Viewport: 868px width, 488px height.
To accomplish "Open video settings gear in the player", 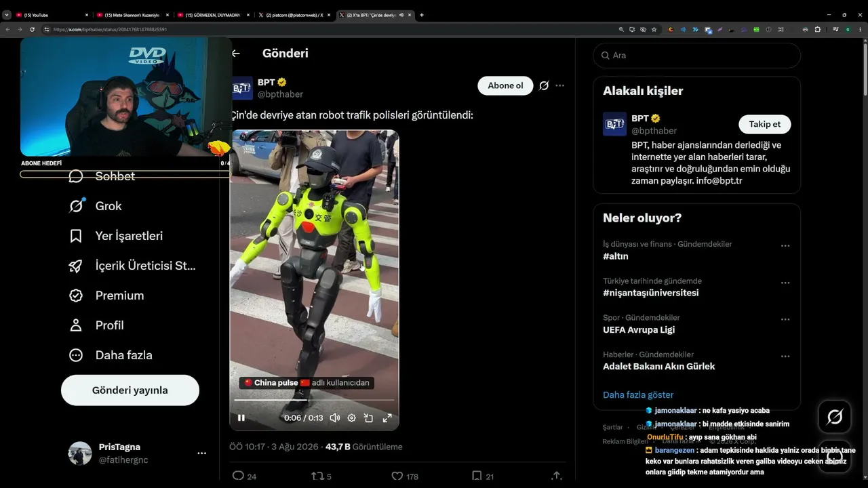I will [x=351, y=418].
